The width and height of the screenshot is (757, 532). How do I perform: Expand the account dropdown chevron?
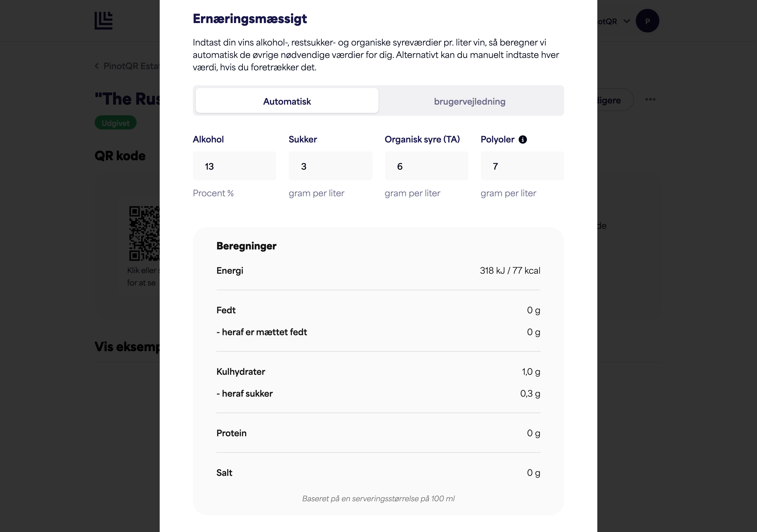(x=626, y=21)
